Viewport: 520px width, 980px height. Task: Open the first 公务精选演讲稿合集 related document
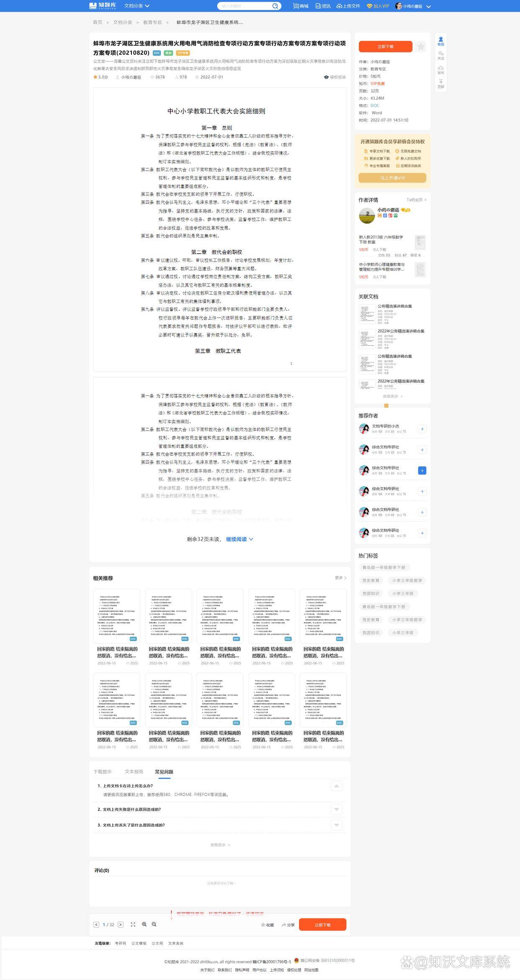395,306
